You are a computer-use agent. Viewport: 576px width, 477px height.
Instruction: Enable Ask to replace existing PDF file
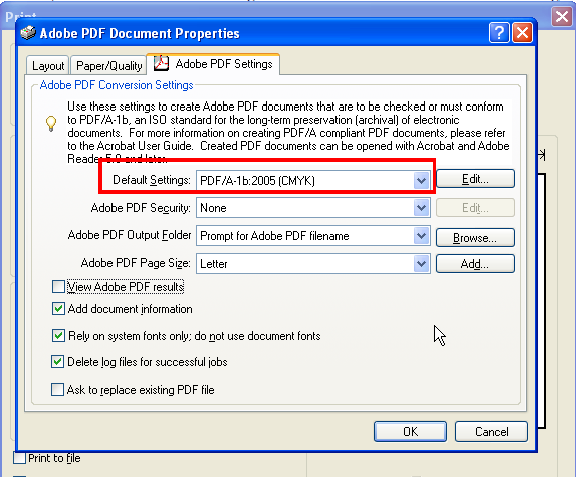click(57, 390)
